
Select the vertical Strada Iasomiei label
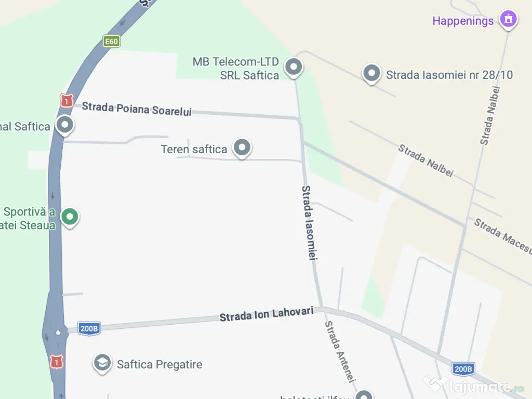pyautogui.click(x=309, y=223)
